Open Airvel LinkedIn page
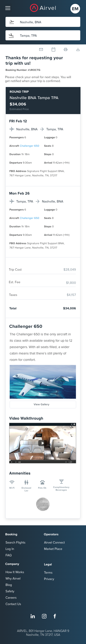The image size is (86, 644). click(x=33, y=616)
